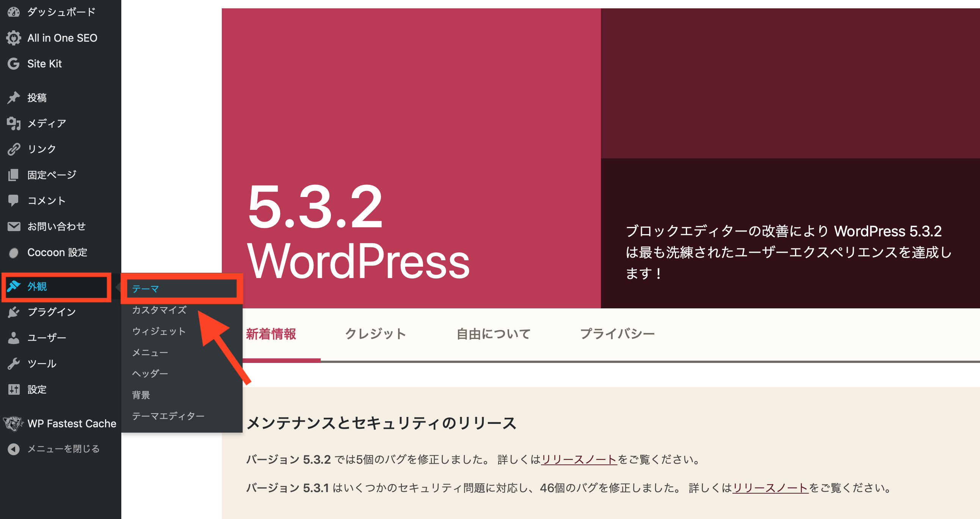The width and height of the screenshot is (980, 519).
Task: Open テーマエディター submenu item
Action: [x=168, y=416]
